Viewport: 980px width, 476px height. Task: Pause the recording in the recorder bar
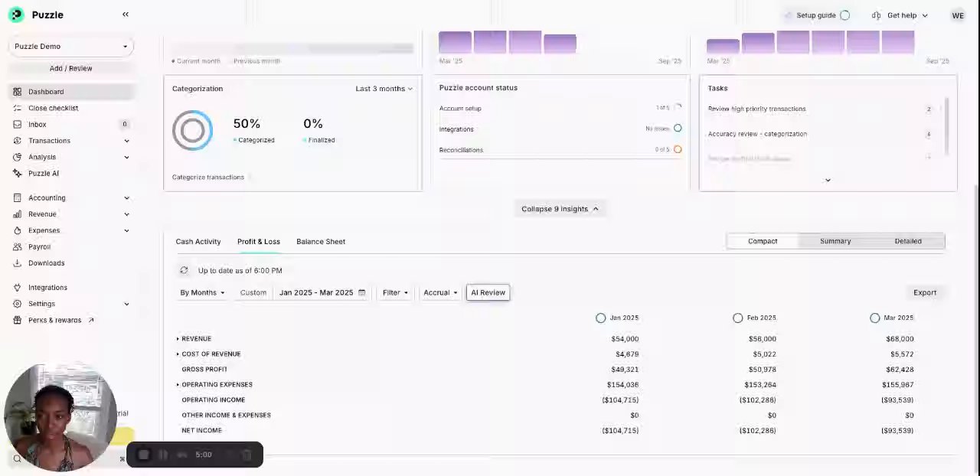click(163, 455)
